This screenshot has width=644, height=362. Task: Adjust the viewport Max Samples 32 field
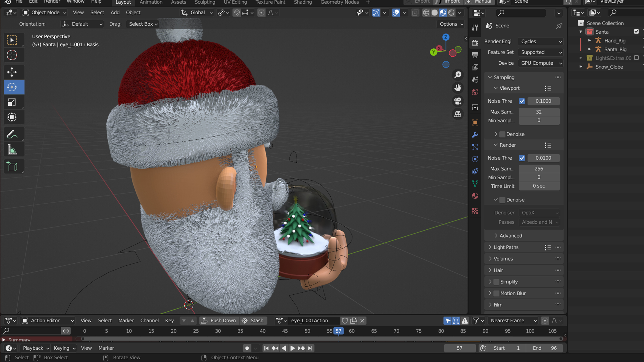click(539, 112)
